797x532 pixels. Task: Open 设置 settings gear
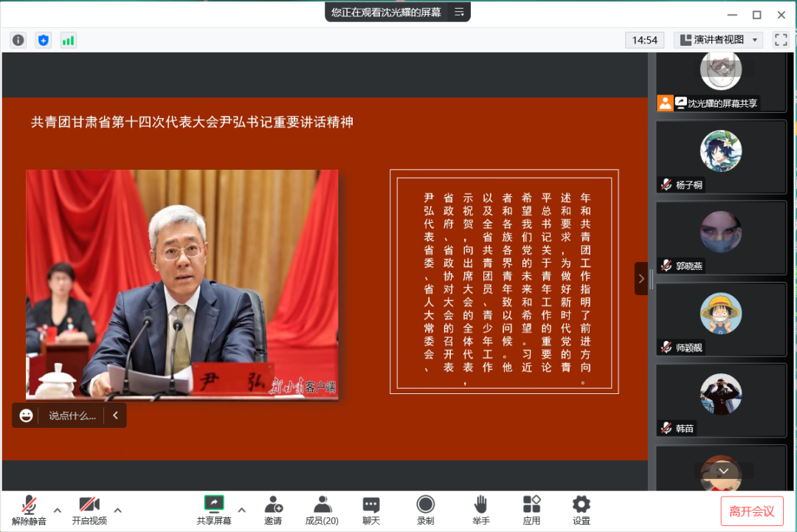(582, 510)
